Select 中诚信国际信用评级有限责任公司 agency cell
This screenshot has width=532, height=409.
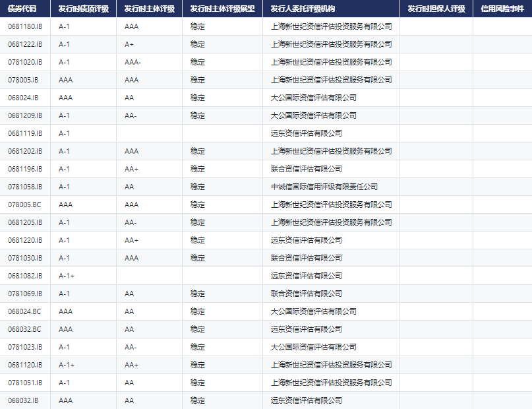[x=324, y=187]
